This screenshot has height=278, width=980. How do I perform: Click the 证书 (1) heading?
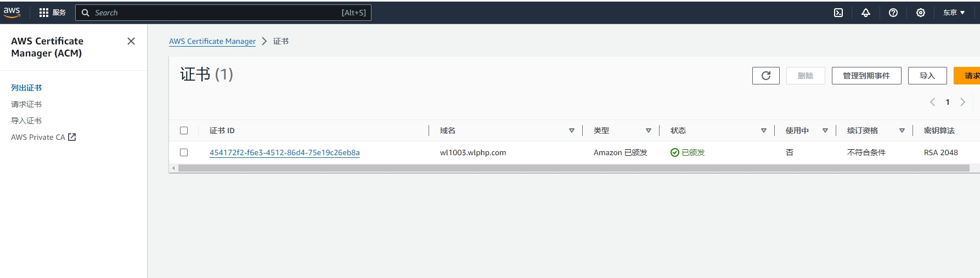point(206,74)
